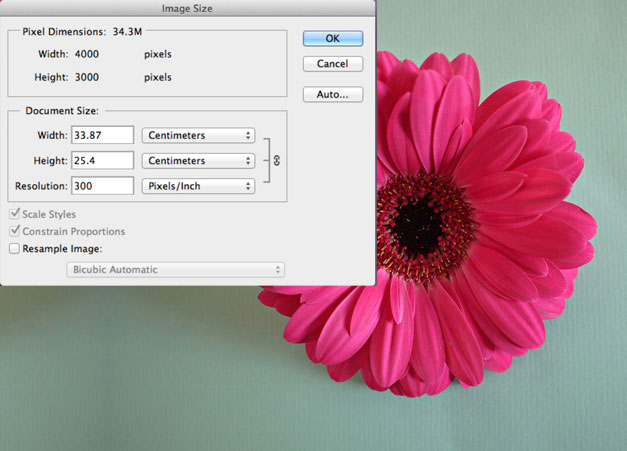Open the Pixels/Inch resolution units dropdown
Image resolution: width=627 pixels, height=451 pixels.
(198, 186)
